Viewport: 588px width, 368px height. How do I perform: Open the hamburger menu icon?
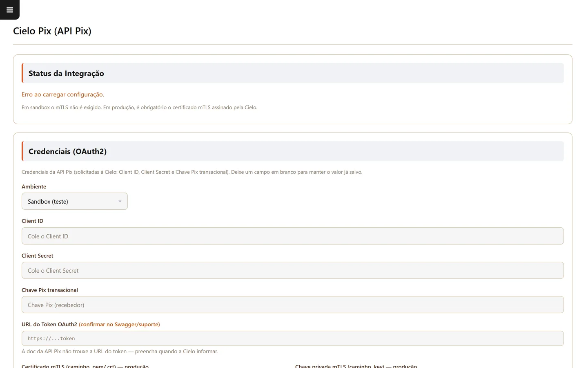pos(10,10)
